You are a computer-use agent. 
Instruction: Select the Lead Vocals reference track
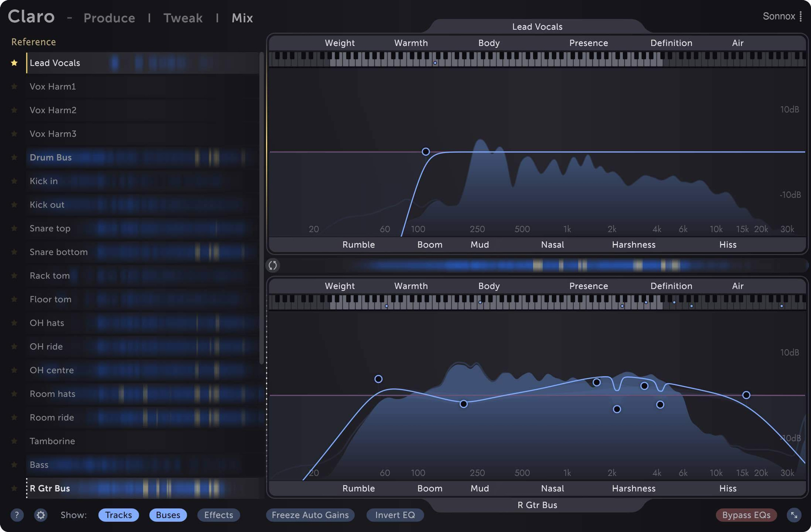click(54, 62)
